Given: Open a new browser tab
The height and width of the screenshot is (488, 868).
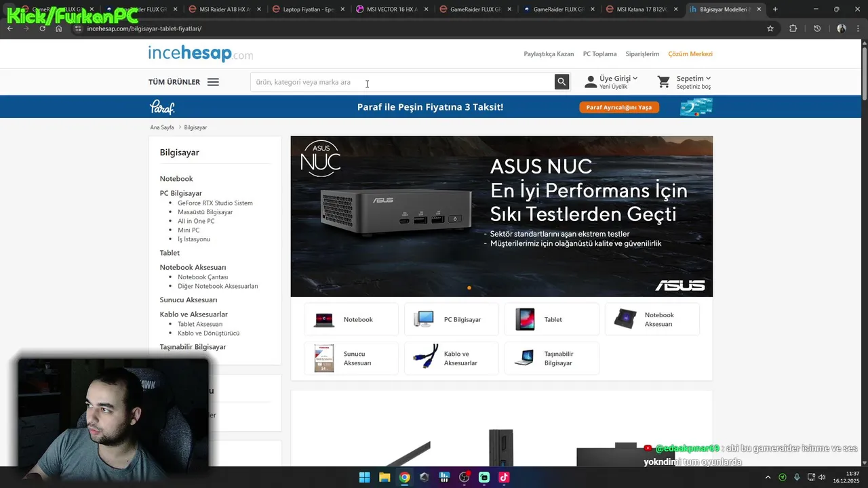Looking at the screenshot, I should (x=775, y=9).
